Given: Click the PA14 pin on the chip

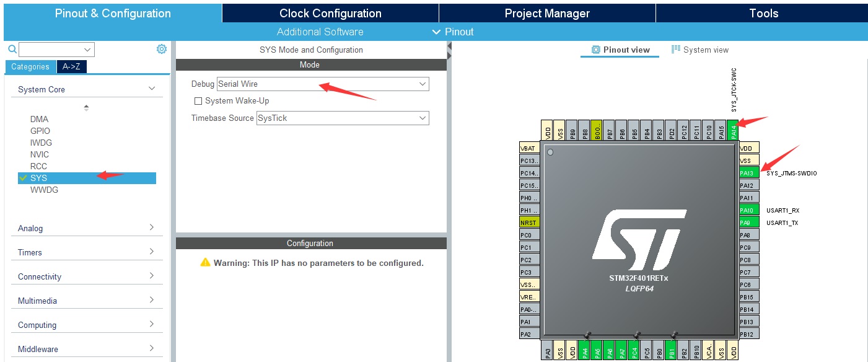Looking at the screenshot, I should (733, 130).
